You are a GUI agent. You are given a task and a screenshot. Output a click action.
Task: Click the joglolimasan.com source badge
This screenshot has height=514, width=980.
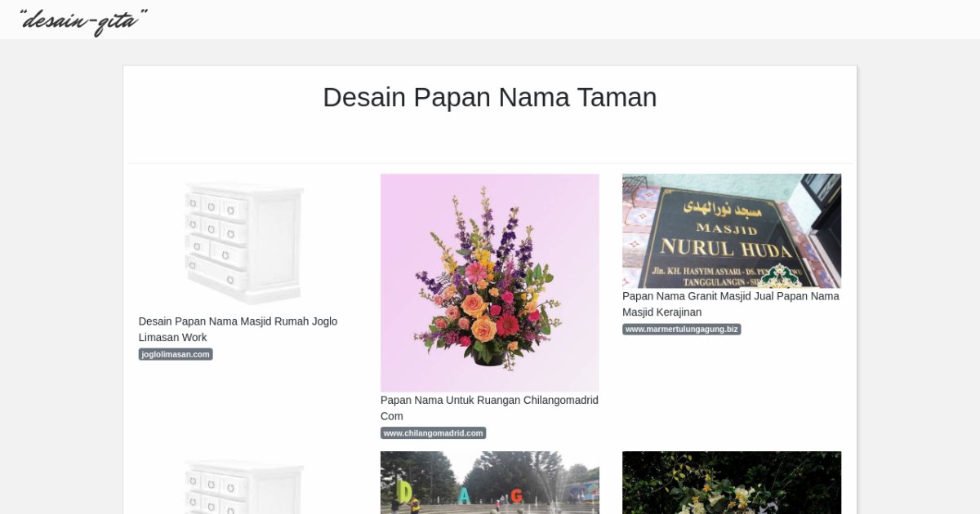pos(176,354)
